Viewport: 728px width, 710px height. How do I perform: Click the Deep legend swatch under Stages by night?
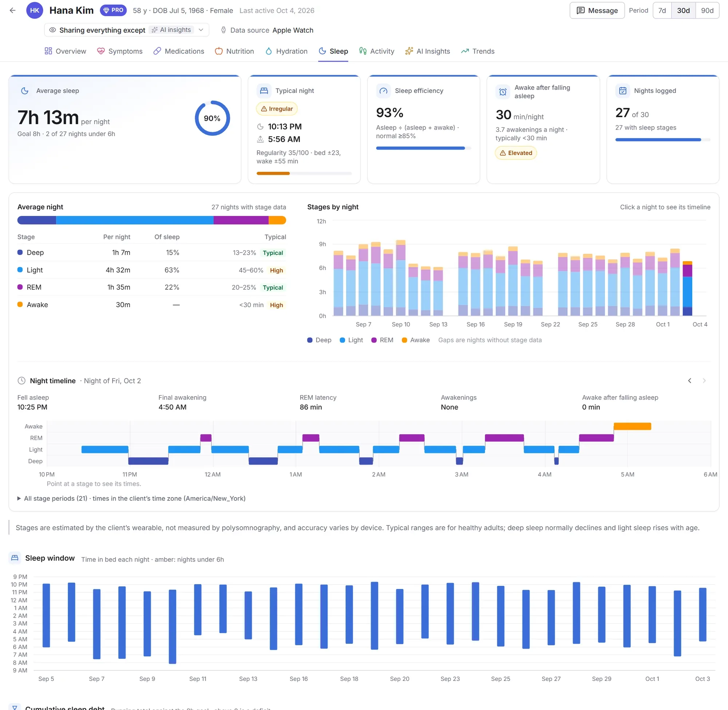pyautogui.click(x=310, y=340)
